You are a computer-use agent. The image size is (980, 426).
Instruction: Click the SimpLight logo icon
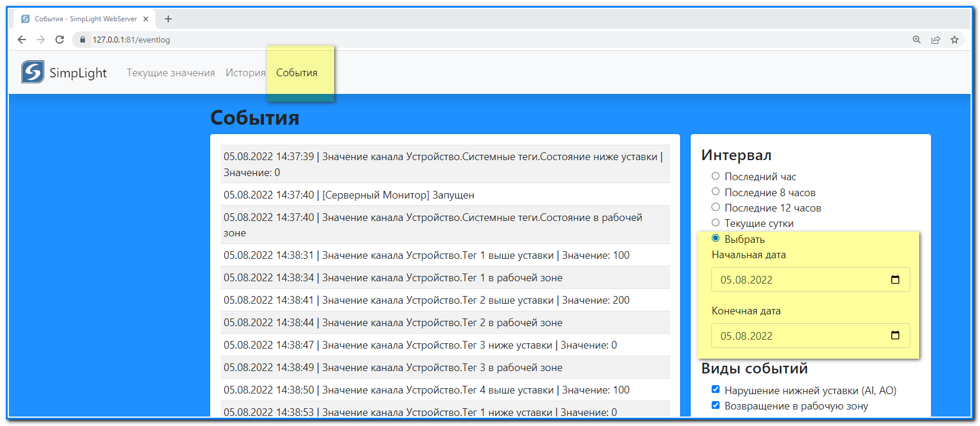coord(32,72)
